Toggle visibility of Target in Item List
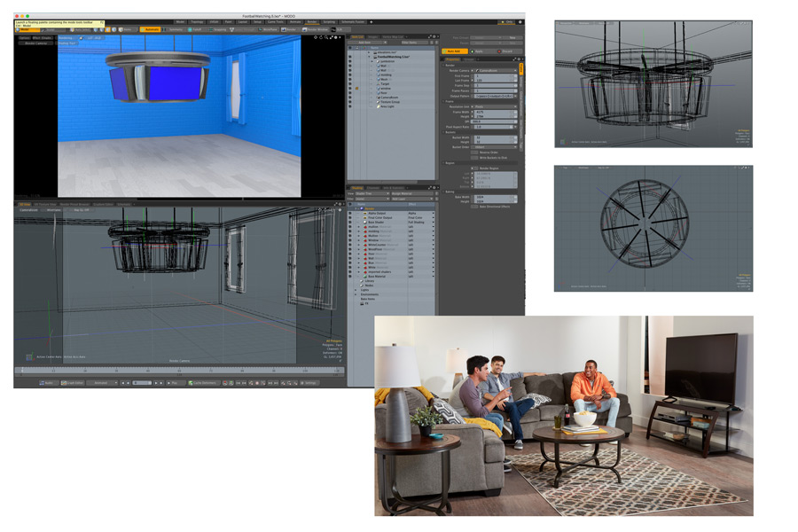The width and height of the screenshot is (798, 532). (350, 83)
